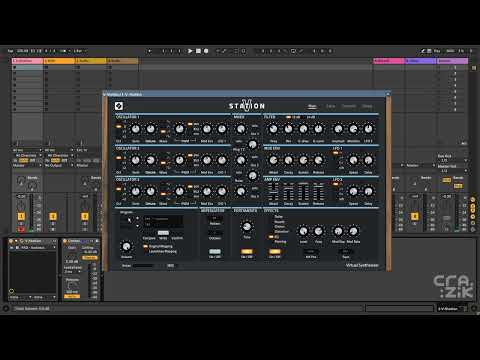Switch to the Main tab in V-Station
480x360 pixels.
312,106
